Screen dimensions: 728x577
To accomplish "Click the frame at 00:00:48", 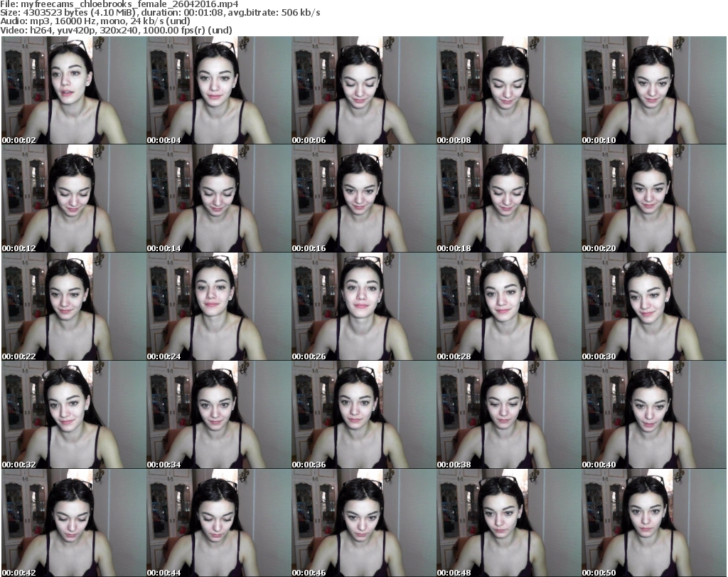I will (509, 523).
